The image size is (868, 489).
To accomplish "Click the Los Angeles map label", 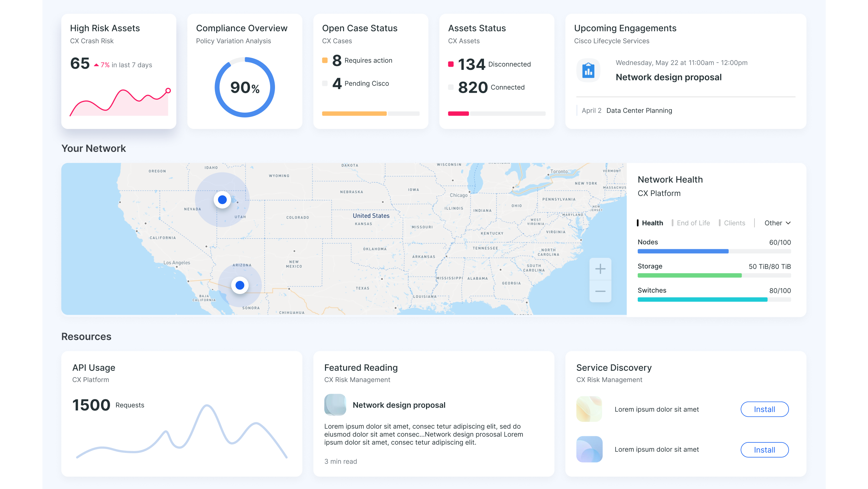I will click(x=176, y=262).
